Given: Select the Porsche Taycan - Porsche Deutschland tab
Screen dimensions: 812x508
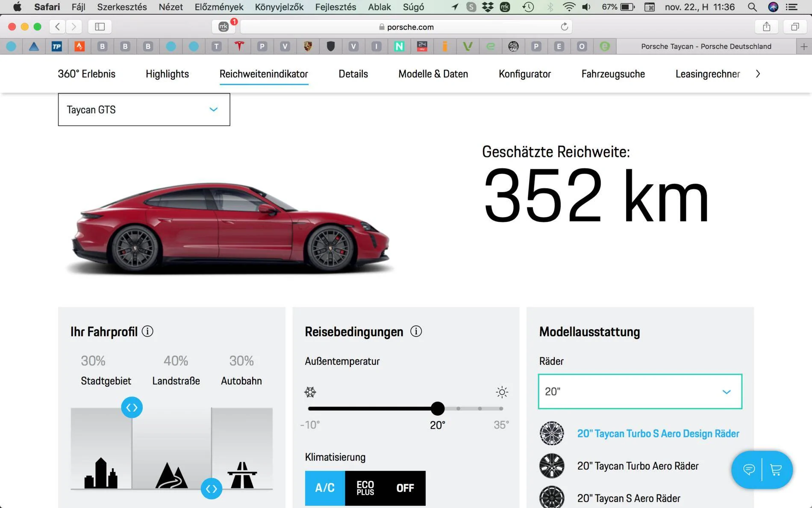Looking at the screenshot, I should [x=706, y=46].
